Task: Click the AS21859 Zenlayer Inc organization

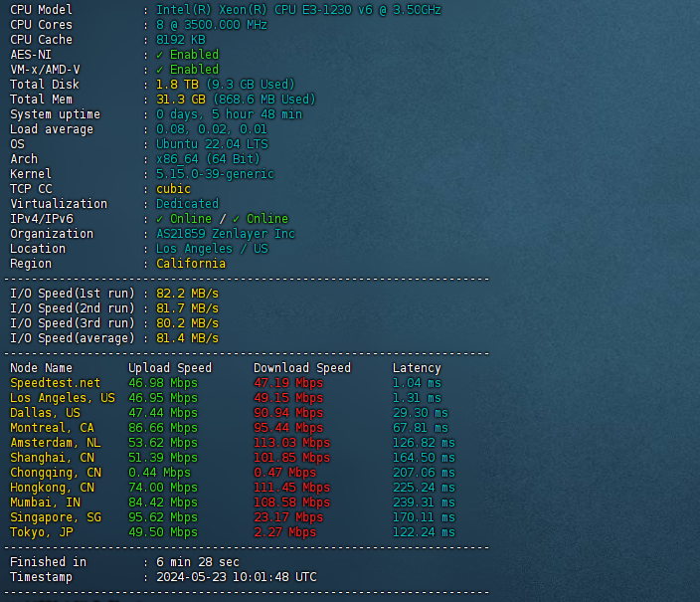Action: pyautogui.click(x=225, y=234)
